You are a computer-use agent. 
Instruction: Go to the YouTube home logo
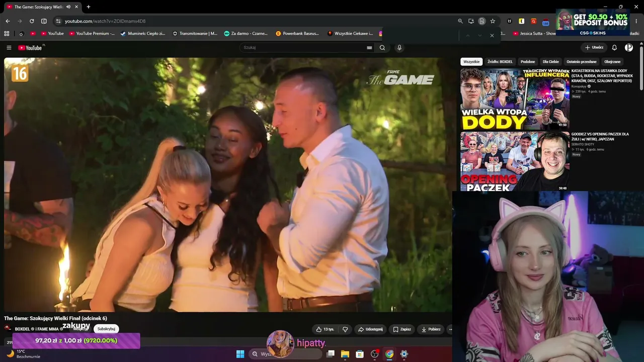click(30, 48)
